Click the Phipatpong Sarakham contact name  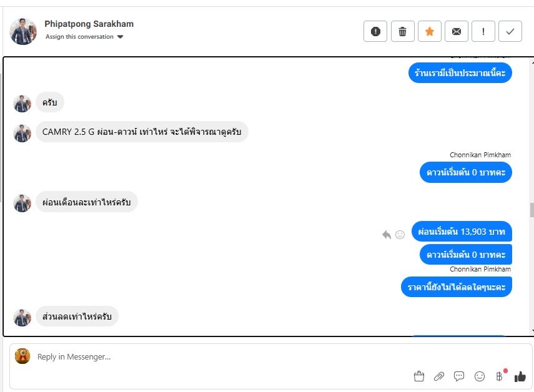(x=89, y=24)
